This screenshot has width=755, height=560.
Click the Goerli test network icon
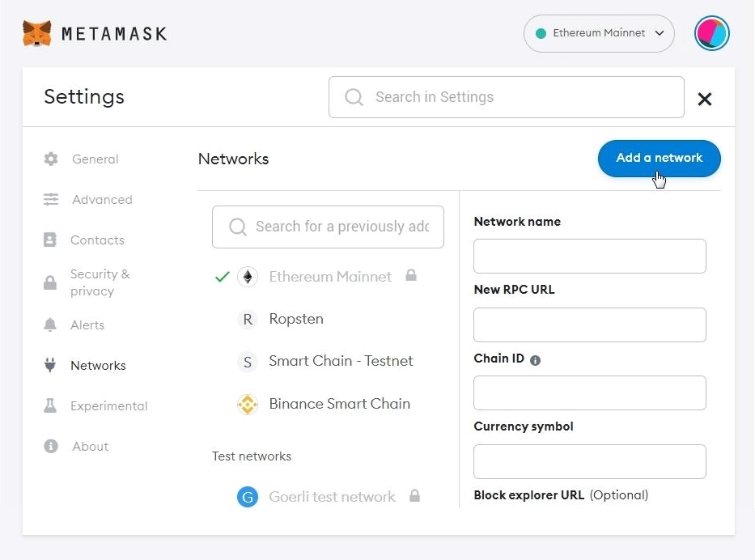click(247, 497)
